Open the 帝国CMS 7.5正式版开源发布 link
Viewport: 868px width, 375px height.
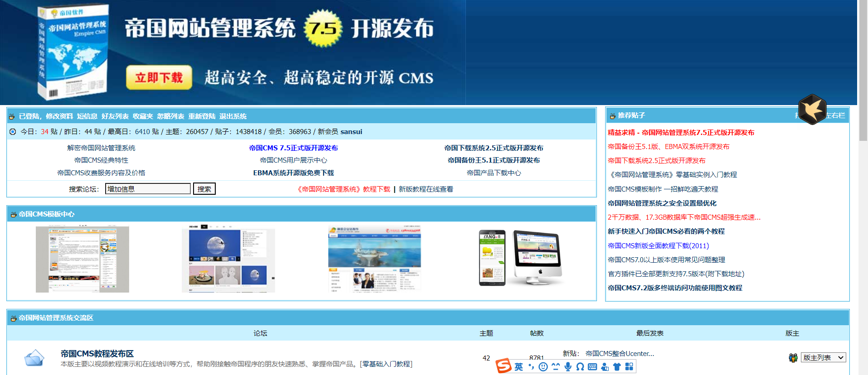[293, 148]
